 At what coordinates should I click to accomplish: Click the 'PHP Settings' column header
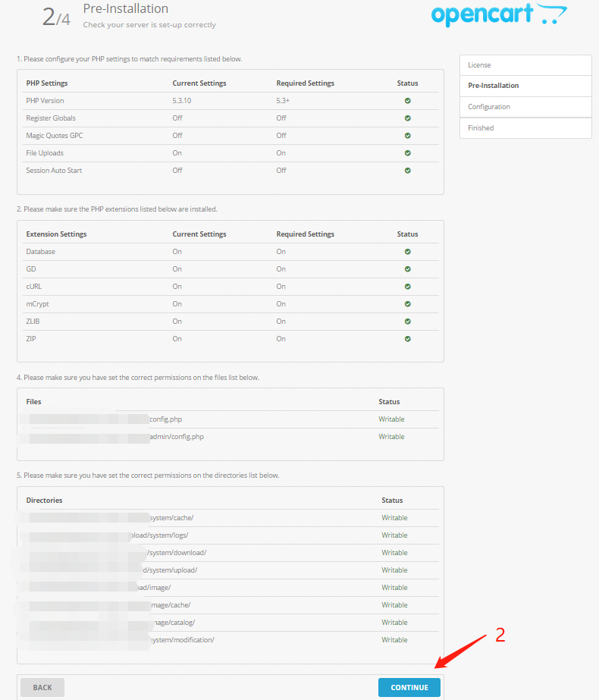tap(47, 83)
